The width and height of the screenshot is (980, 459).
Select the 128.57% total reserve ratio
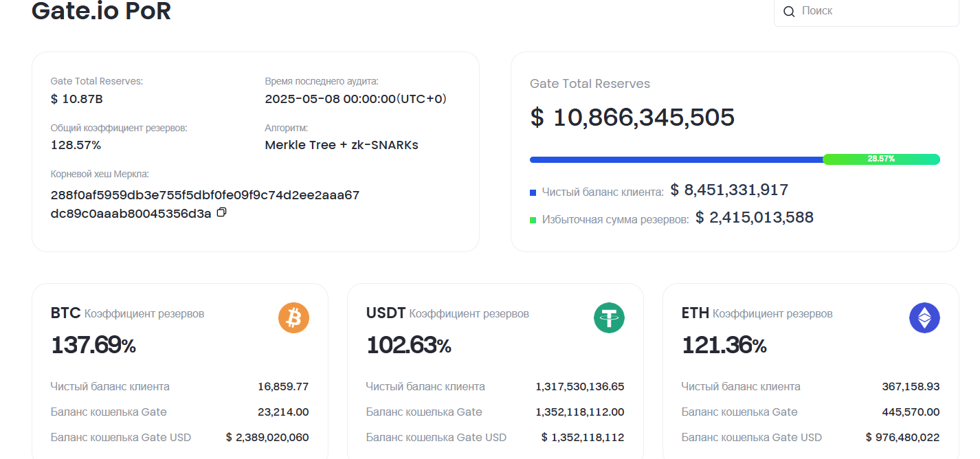[x=76, y=145]
